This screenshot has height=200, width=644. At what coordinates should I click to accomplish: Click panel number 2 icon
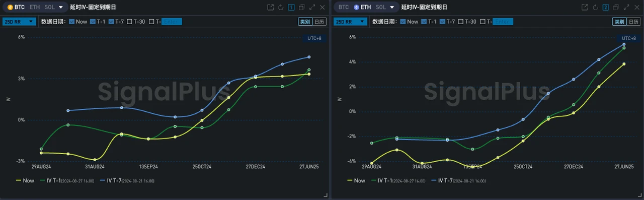606,7
